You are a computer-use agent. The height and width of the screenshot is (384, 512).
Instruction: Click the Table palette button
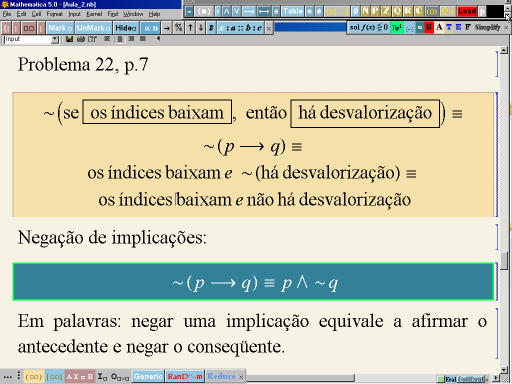tap(293, 11)
